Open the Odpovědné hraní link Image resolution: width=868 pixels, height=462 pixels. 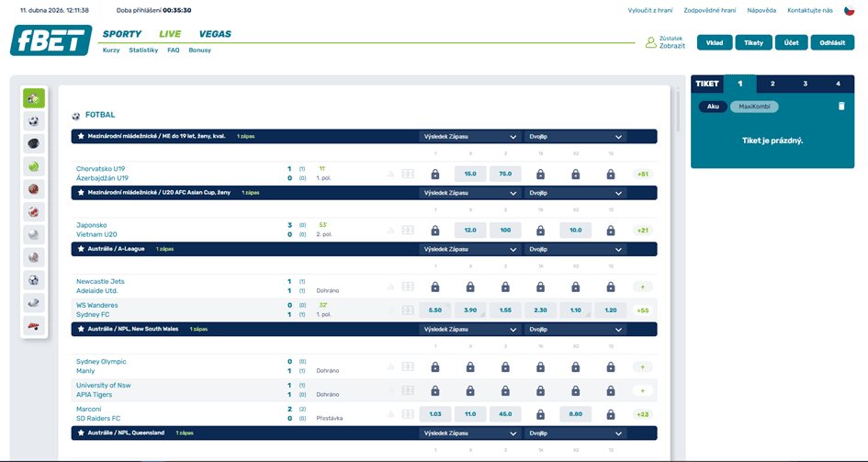(710, 10)
